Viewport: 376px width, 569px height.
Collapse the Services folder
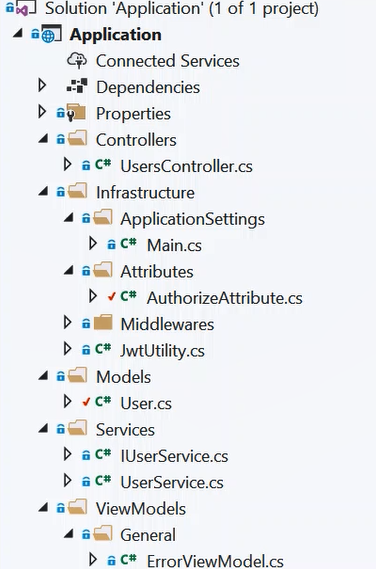click(43, 428)
